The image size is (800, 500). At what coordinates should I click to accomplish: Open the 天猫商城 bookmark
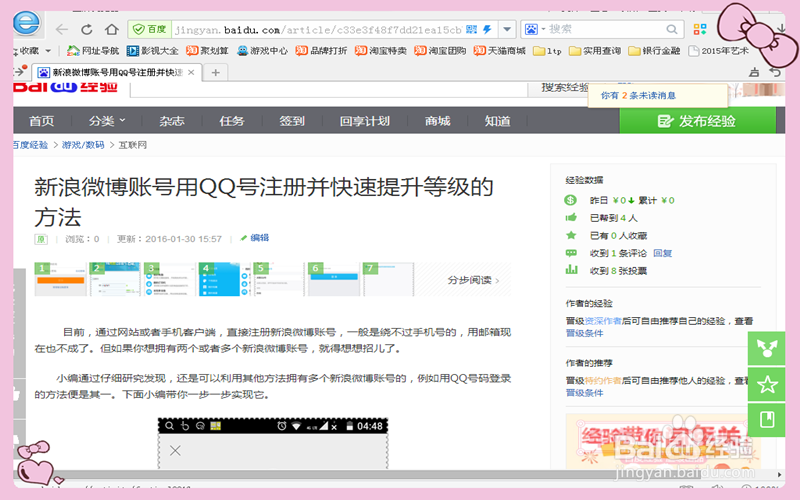(499, 51)
